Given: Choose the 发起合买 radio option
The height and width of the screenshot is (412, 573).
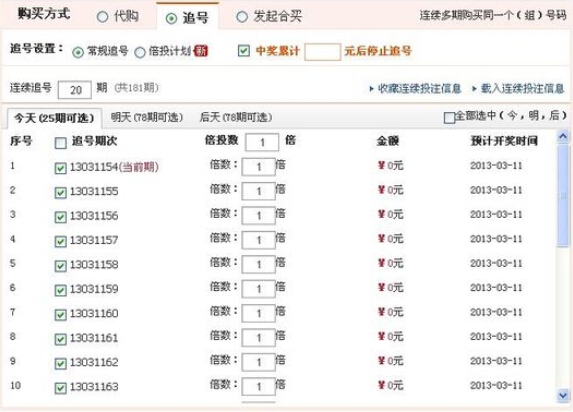Looking at the screenshot, I should [242, 16].
